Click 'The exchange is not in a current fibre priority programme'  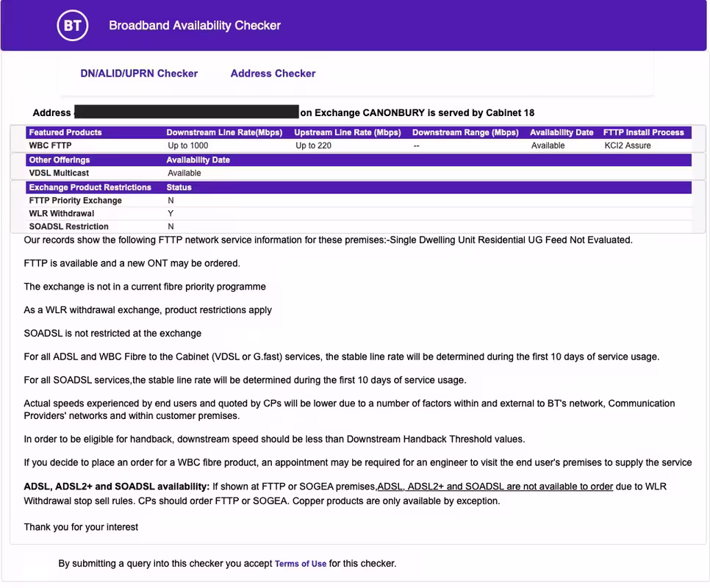(x=145, y=287)
